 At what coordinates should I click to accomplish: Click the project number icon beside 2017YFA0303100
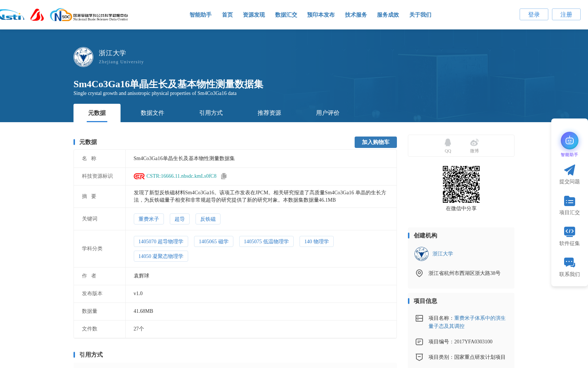point(419,342)
